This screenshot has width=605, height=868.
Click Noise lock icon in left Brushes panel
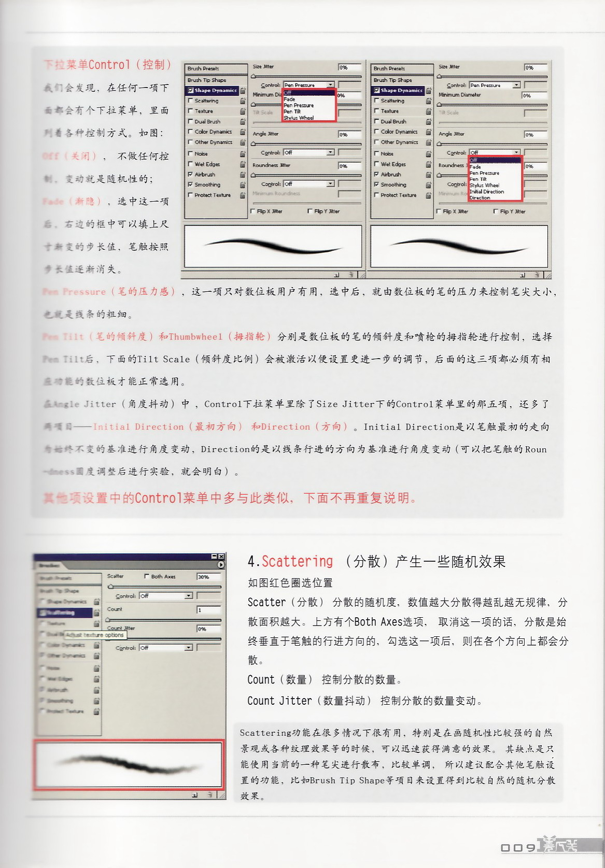243,154
